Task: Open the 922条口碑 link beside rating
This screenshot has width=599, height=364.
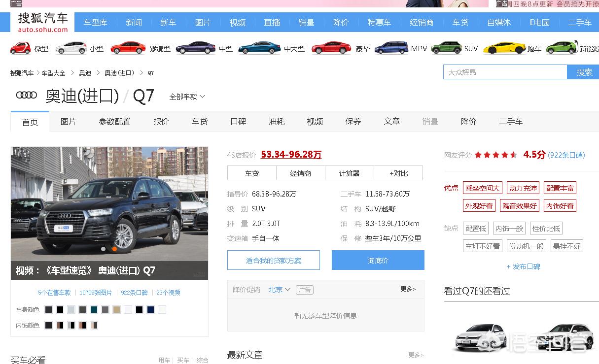Action: [566, 155]
